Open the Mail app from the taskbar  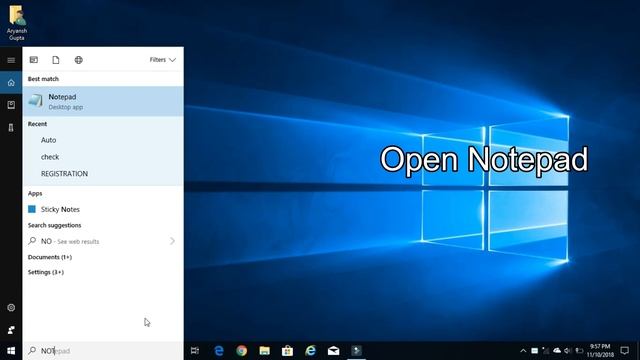click(333, 351)
